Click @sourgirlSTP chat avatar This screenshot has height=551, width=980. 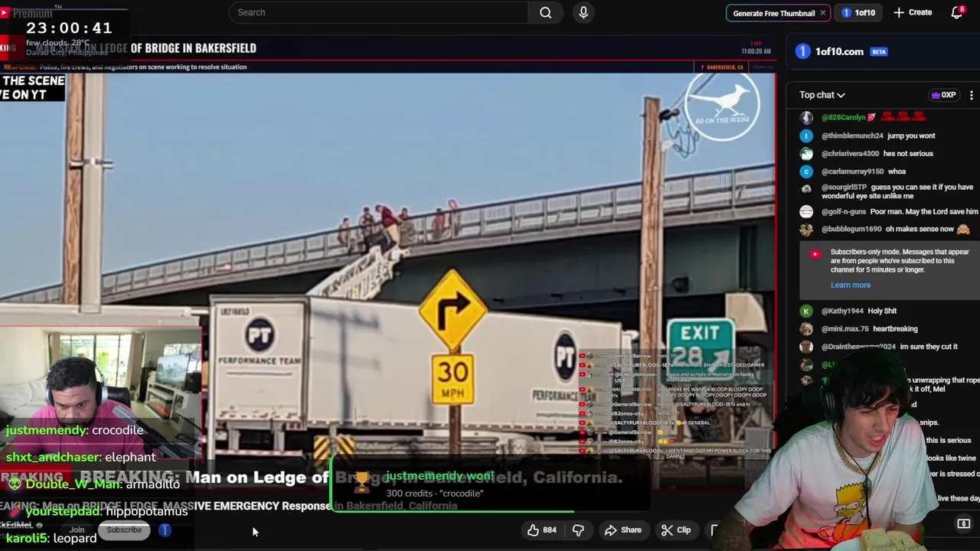806,189
